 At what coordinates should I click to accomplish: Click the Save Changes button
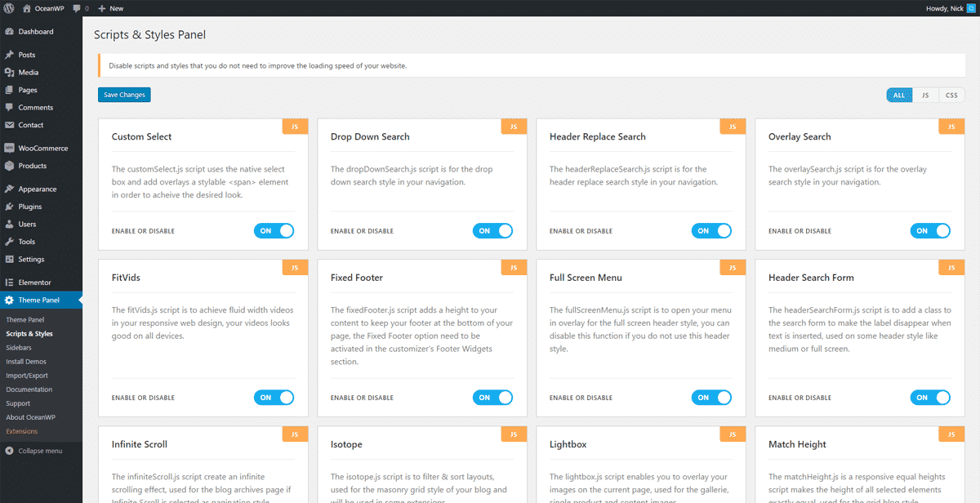124,95
